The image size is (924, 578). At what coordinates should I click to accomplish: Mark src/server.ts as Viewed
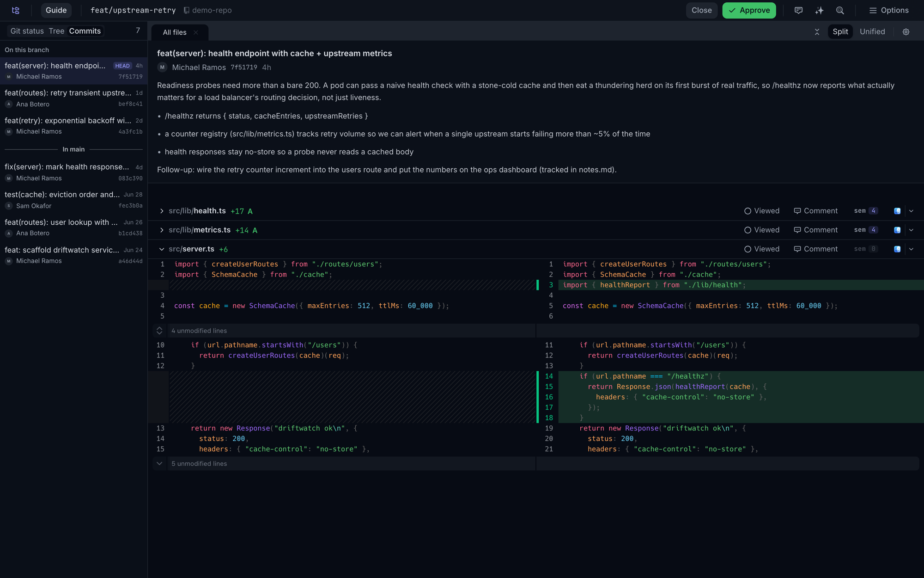761,249
